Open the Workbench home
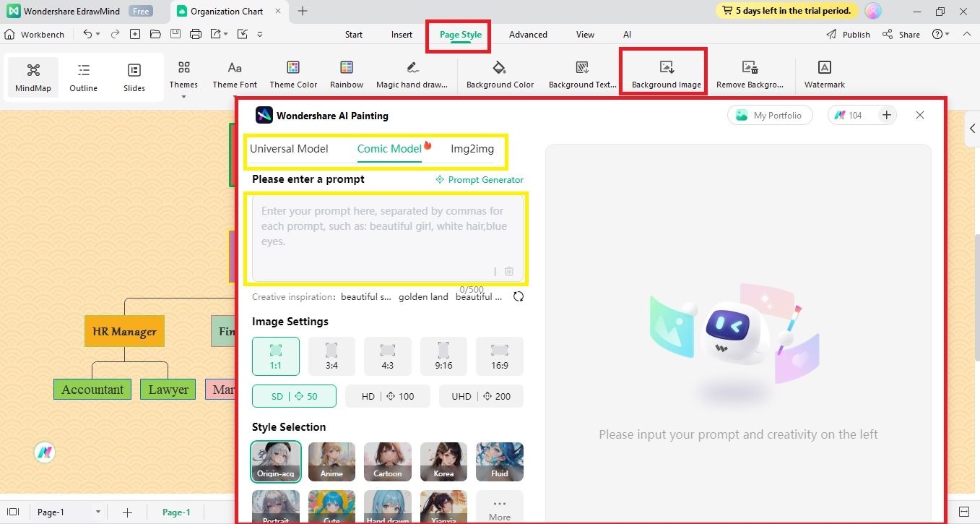980x524 pixels. pyautogui.click(x=34, y=35)
